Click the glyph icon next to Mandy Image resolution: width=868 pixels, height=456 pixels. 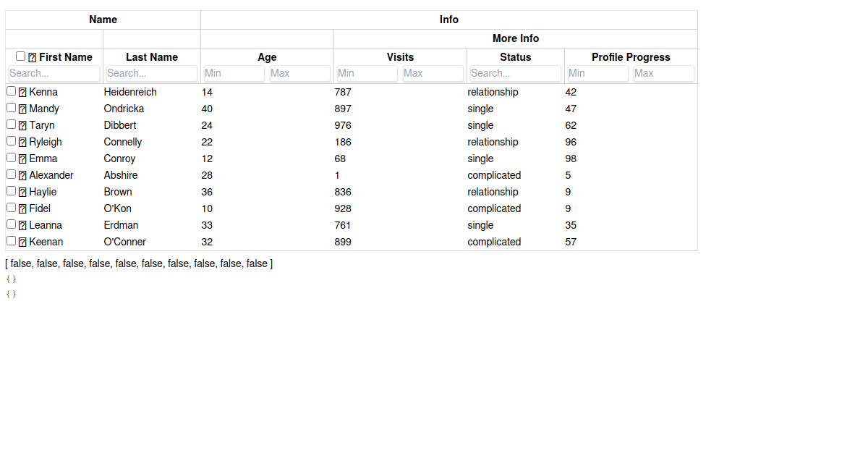(22, 109)
